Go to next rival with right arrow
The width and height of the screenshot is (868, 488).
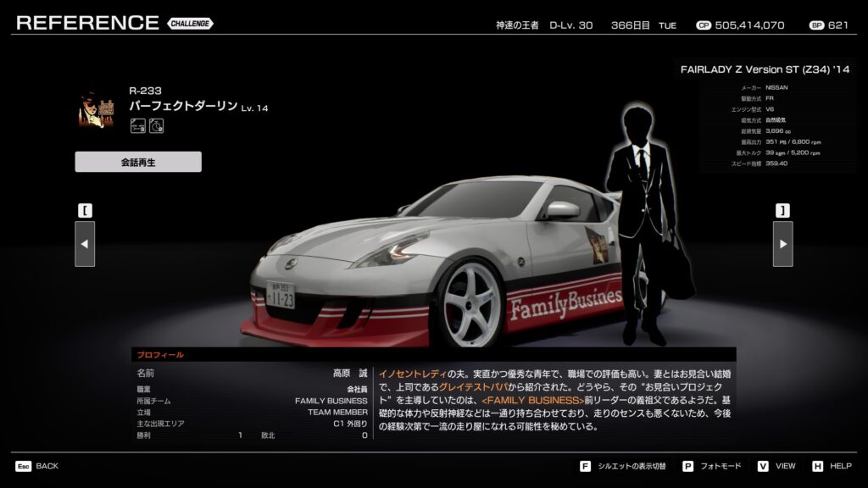[782, 244]
